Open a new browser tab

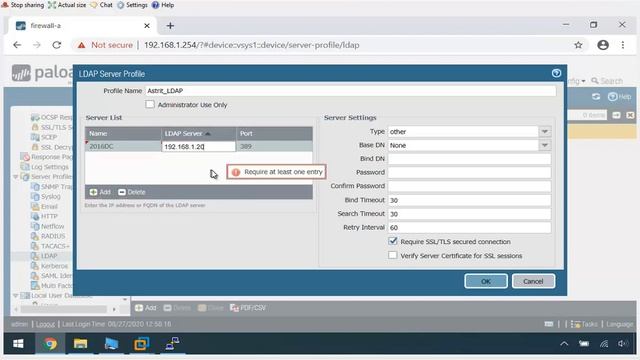click(x=170, y=26)
